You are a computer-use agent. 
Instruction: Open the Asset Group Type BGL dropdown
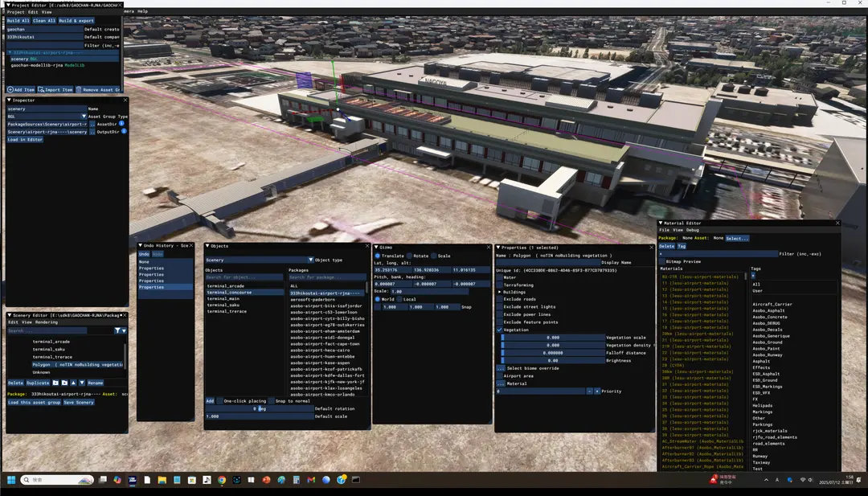click(84, 117)
